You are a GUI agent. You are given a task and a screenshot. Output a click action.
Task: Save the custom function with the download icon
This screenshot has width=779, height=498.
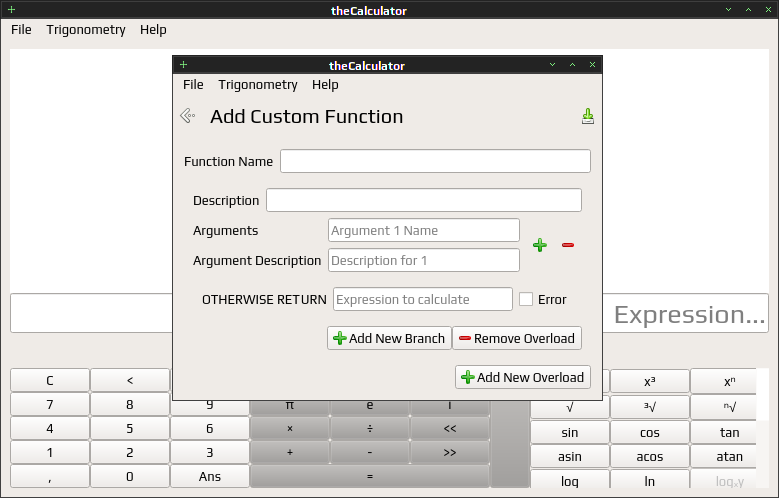coord(588,116)
